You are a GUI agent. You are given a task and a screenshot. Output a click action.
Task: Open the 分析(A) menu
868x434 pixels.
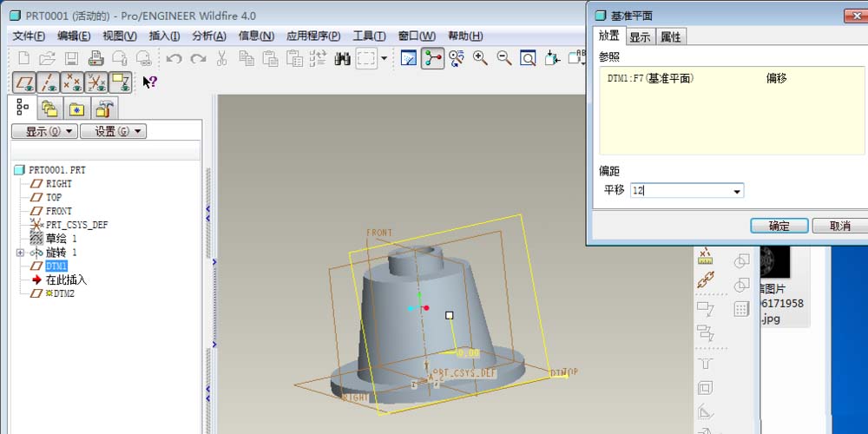209,36
